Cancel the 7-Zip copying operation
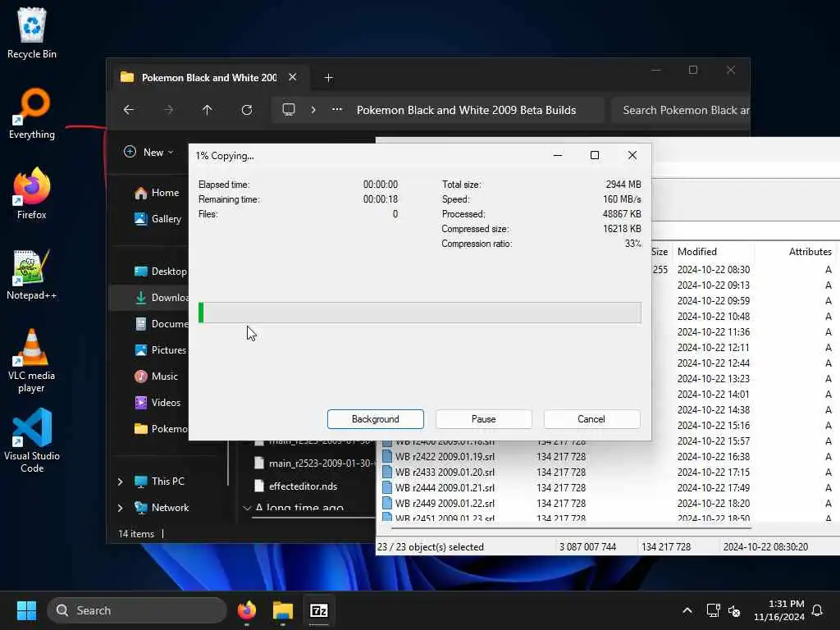The image size is (840, 630). point(591,419)
